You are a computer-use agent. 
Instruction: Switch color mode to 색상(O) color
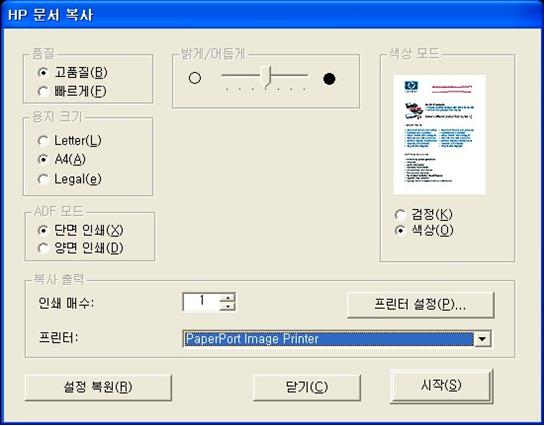pyautogui.click(x=424, y=230)
